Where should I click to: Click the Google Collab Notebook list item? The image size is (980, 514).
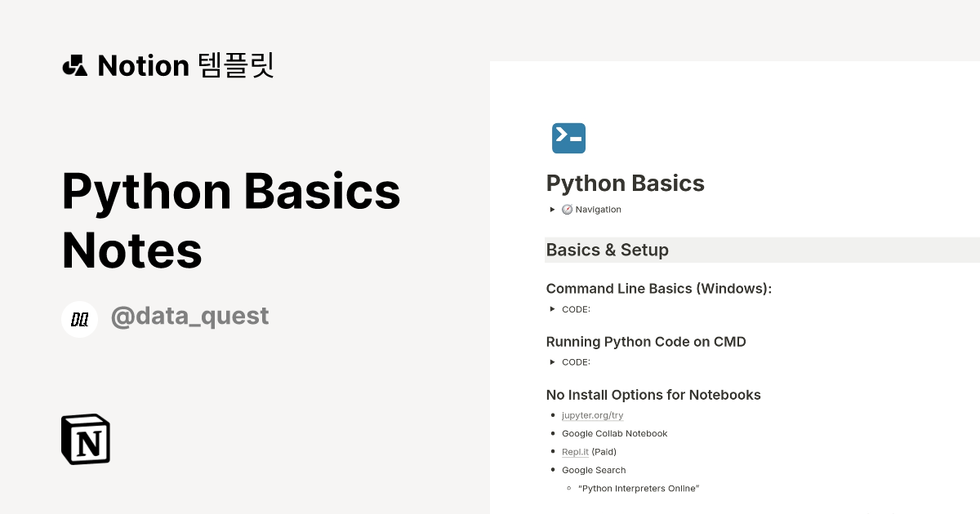[614, 433]
